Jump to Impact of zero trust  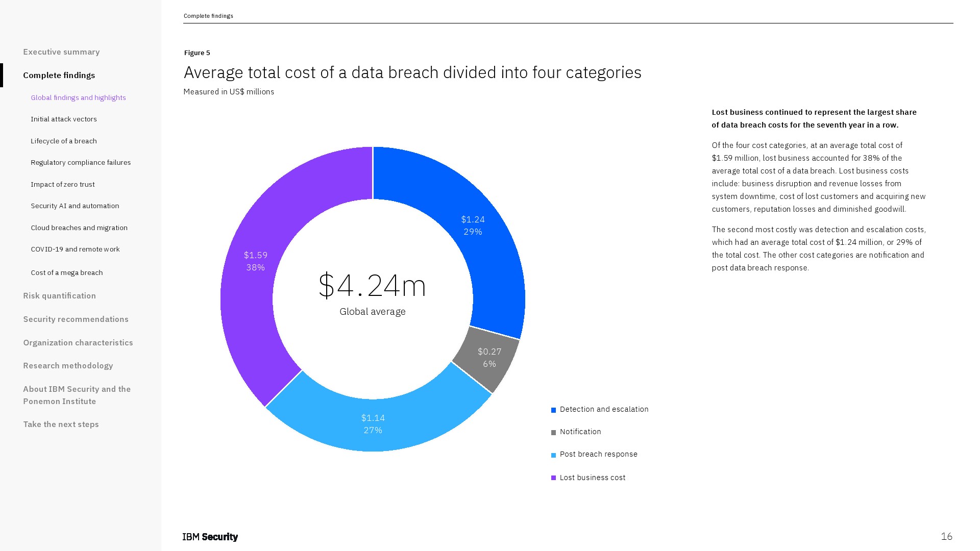(x=62, y=185)
